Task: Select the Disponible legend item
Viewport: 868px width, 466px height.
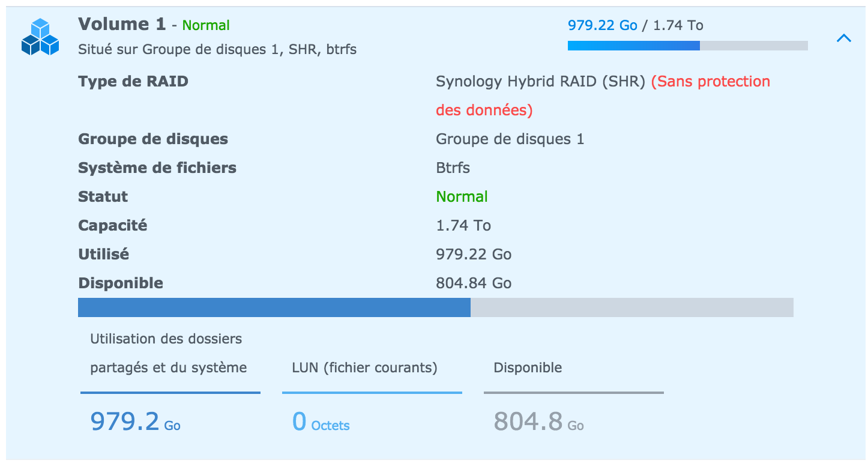Action: pyautogui.click(x=528, y=368)
